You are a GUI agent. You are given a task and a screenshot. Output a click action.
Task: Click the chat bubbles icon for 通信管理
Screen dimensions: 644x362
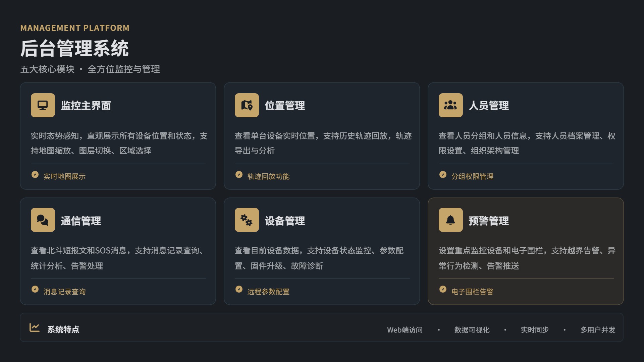(43, 220)
